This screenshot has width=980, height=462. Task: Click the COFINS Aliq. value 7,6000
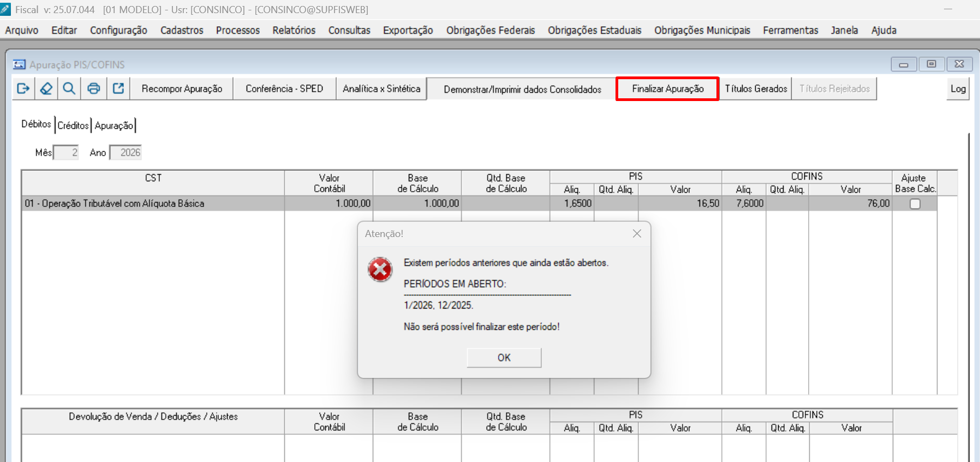coord(744,203)
